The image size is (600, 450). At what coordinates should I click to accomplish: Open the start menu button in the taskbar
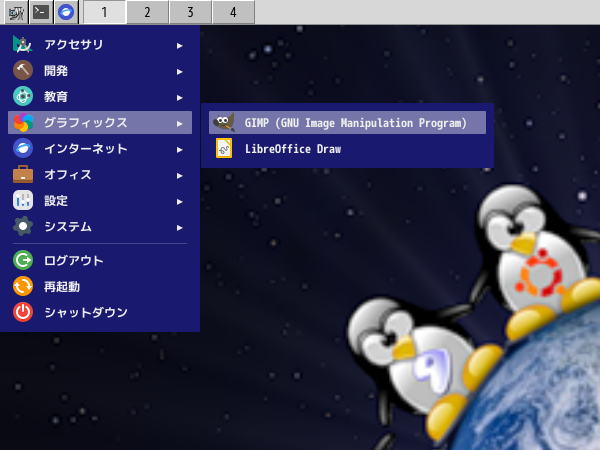(16, 12)
